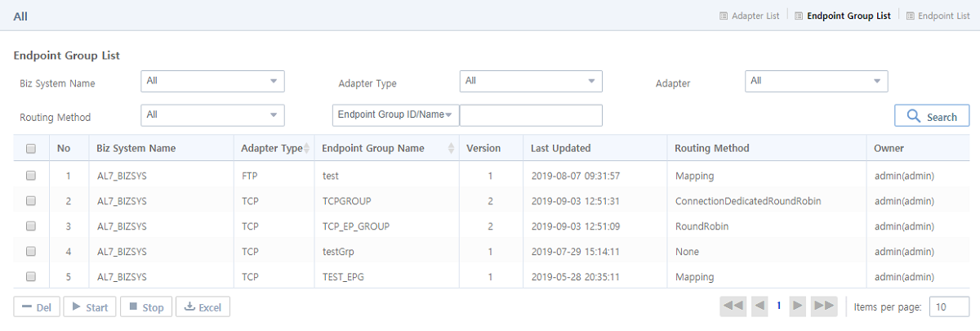Switch to Endpoint Group List tab
The width and height of the screenshot is (980, 331).
click(x=841, y=16)
